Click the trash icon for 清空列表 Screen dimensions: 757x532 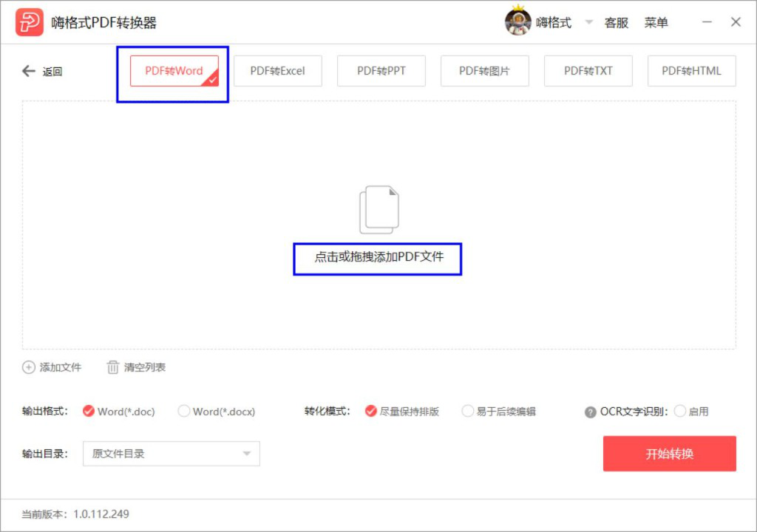[112, 367]
